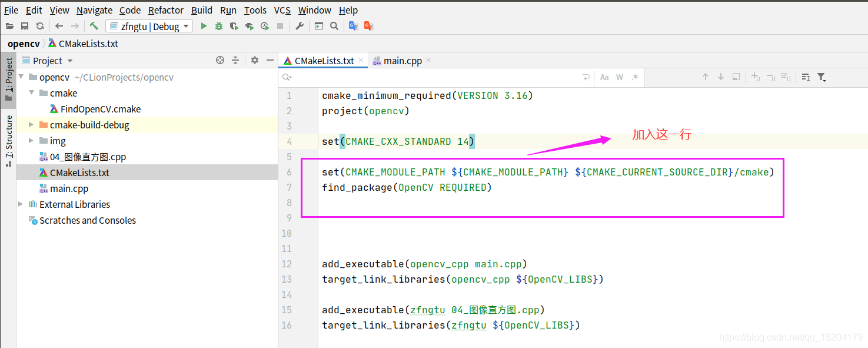Image resolution: width=868 pixels, height=348 pixels.
Task: Click the opencv breadcrumb
Action: pyautogui.click(x=24, y=44)
